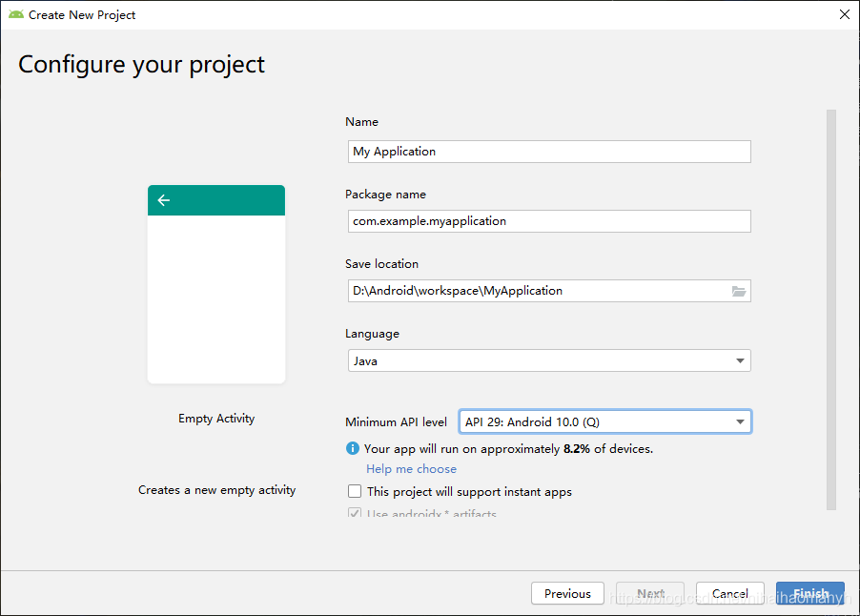Click the folder browse icon for Save location
The width and height of the screenshot is (860, 616).
pyautogui.click(x=739, y=291)
